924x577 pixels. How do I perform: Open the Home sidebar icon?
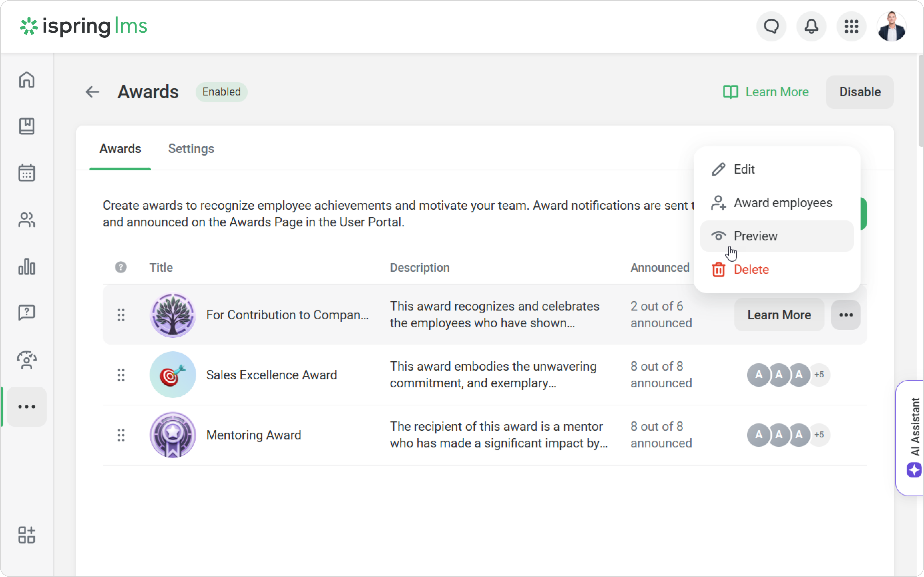[26, 80]
